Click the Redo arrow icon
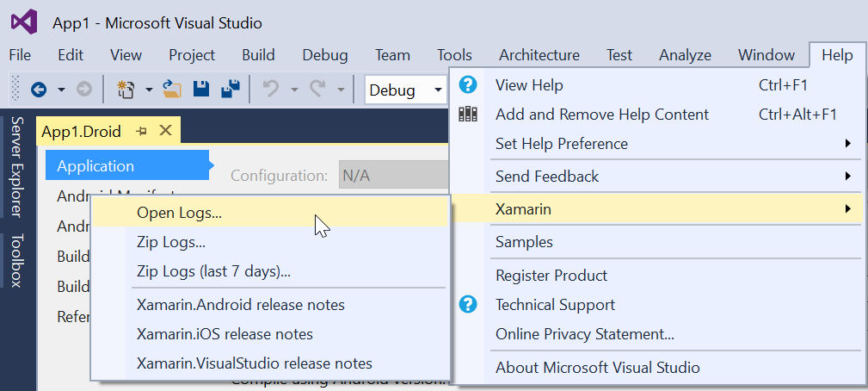 tap(317, 89)
